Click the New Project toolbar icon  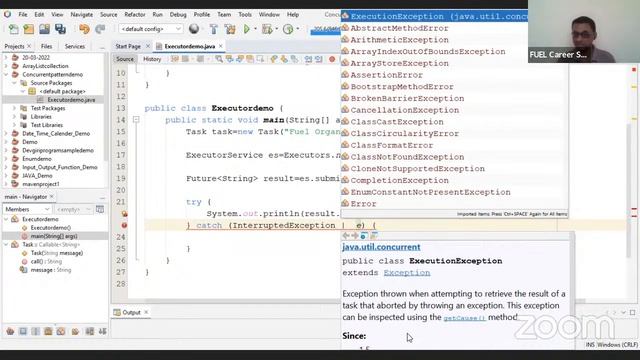click(29, 29)
